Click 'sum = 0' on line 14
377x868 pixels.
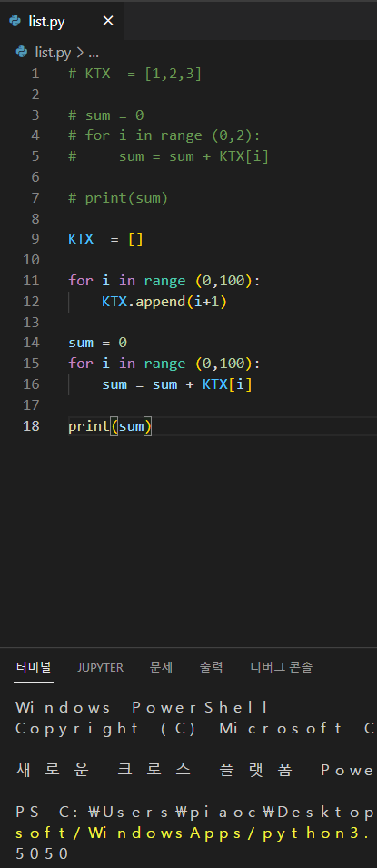[x=97, y=343]
